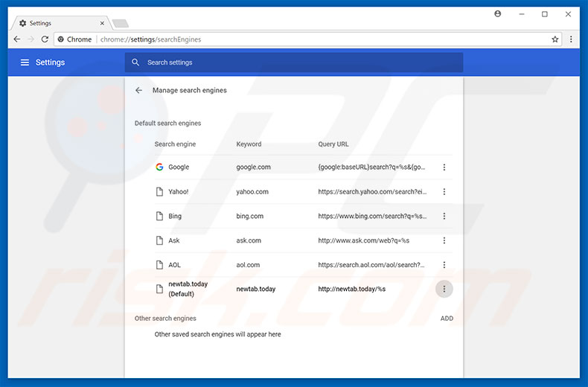Click the Search engine column header
Viewport: 588px width, 387px height.
pyautogui.click(x=175, y=144)
